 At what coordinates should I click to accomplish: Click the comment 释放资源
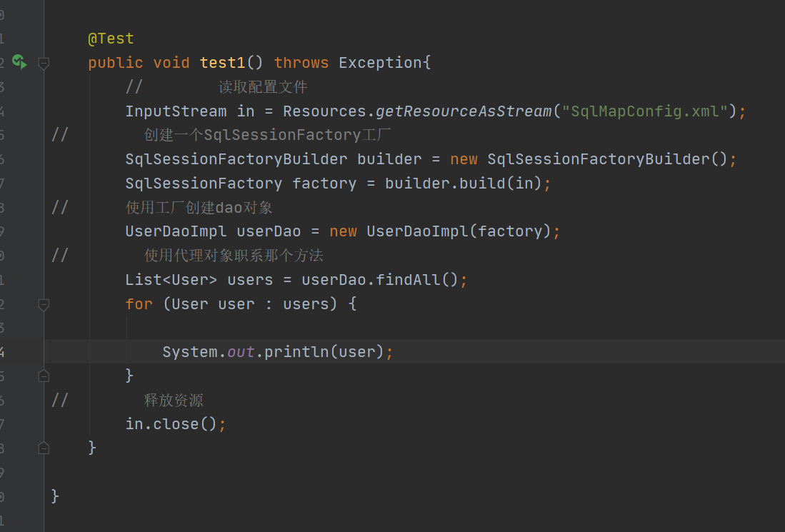coord(174,400)
